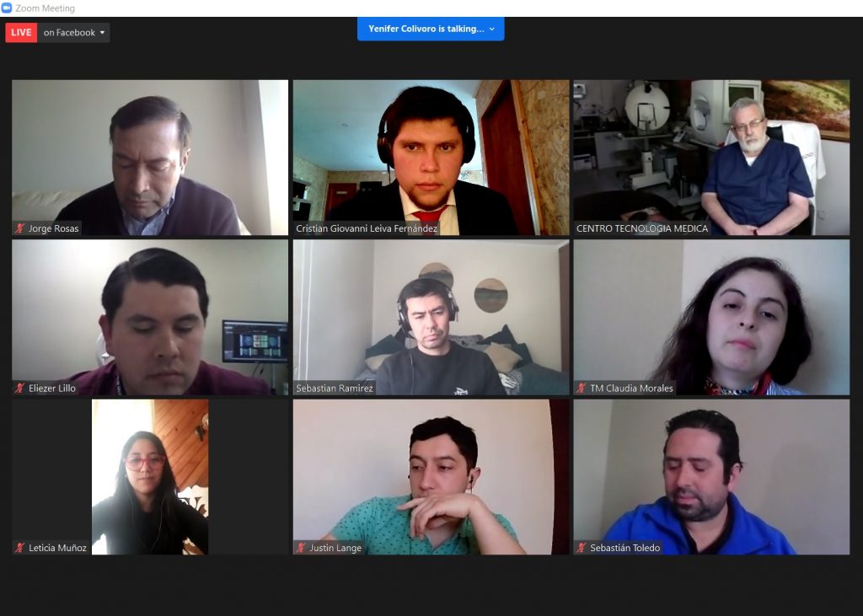Click the red LIVE indicator badge
The height and width of the screenshot is (616, 863).
pos(21,33)
